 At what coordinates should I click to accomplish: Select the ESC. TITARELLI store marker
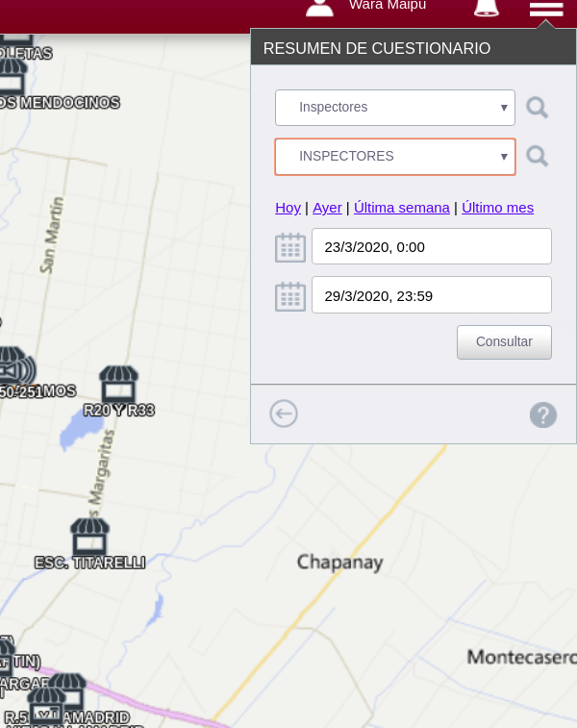(89, 537)
